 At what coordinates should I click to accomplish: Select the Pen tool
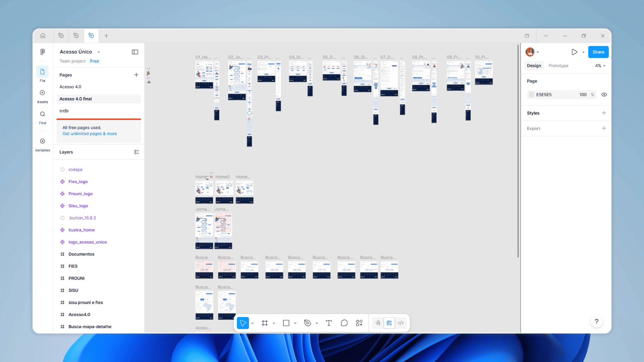pos(308,323)
